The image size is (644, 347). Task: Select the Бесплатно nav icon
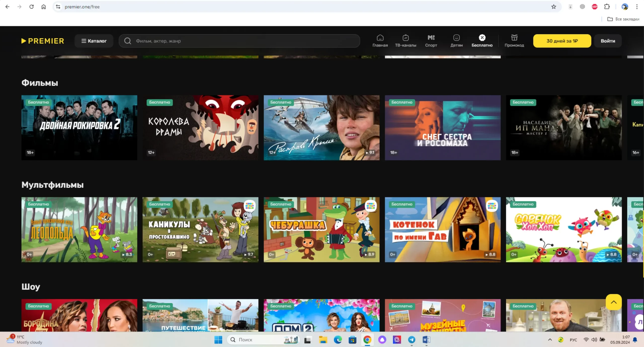pos(482,41)
